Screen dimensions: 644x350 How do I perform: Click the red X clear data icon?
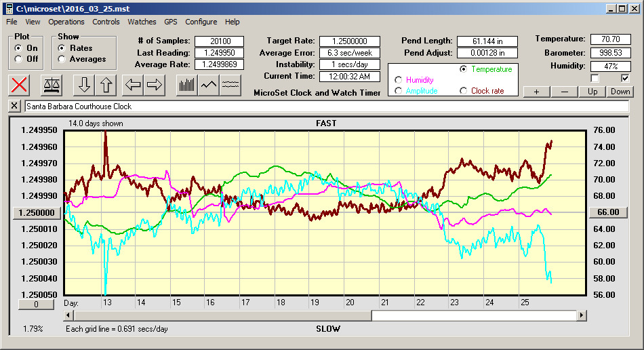click(20, 85)
